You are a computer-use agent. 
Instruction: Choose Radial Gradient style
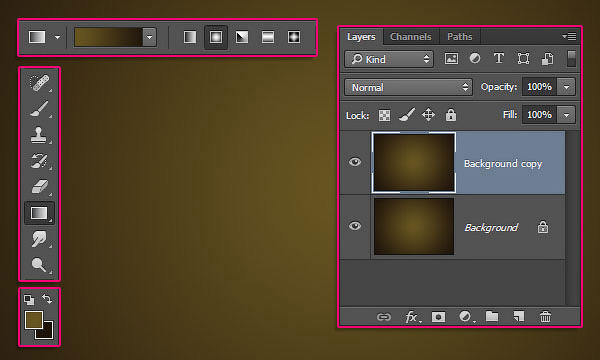click(x=216, y=37)
